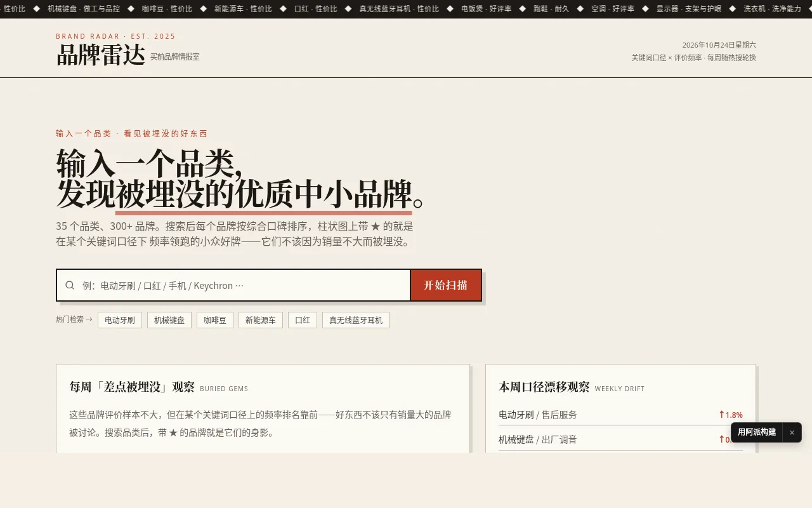Open ticker item 机械键盘 · 做工与品控
The width and height of the screenshot is (812, 508).
84,9
